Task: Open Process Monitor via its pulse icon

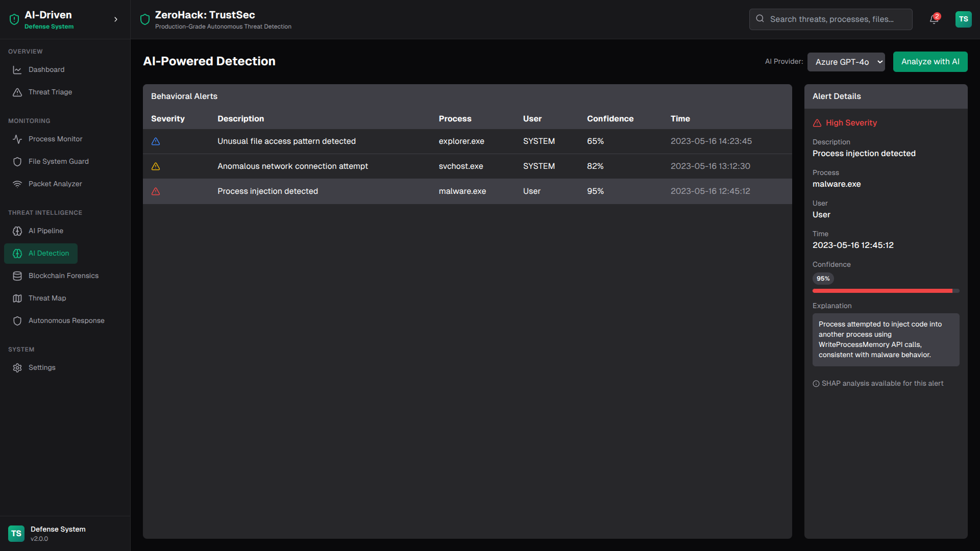Action: pyautogui.click(x=17, y=139)
